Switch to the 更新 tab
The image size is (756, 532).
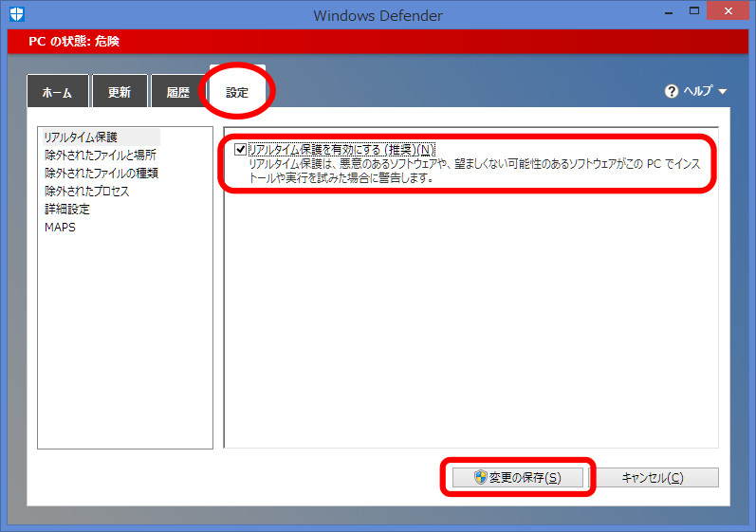click(x=120, y=91)
